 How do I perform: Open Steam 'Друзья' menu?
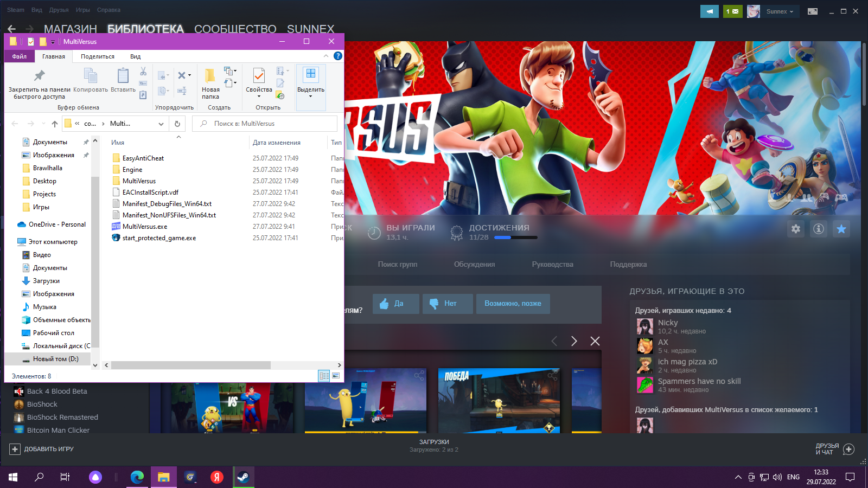point(59,10)
